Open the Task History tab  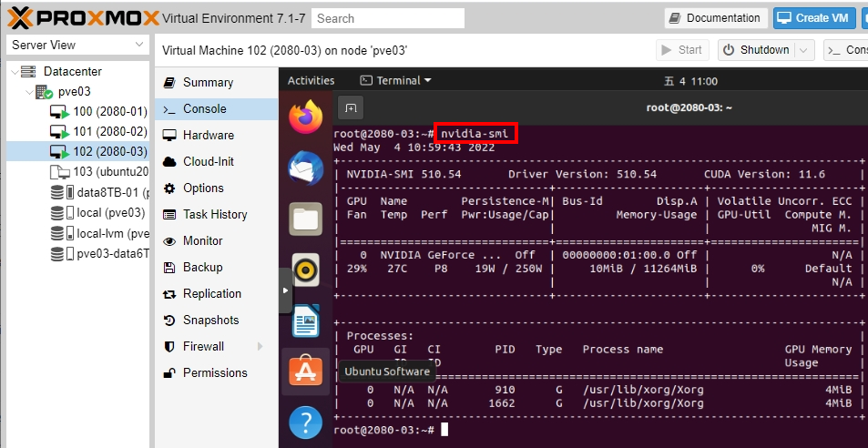click(x=217, y=214)
